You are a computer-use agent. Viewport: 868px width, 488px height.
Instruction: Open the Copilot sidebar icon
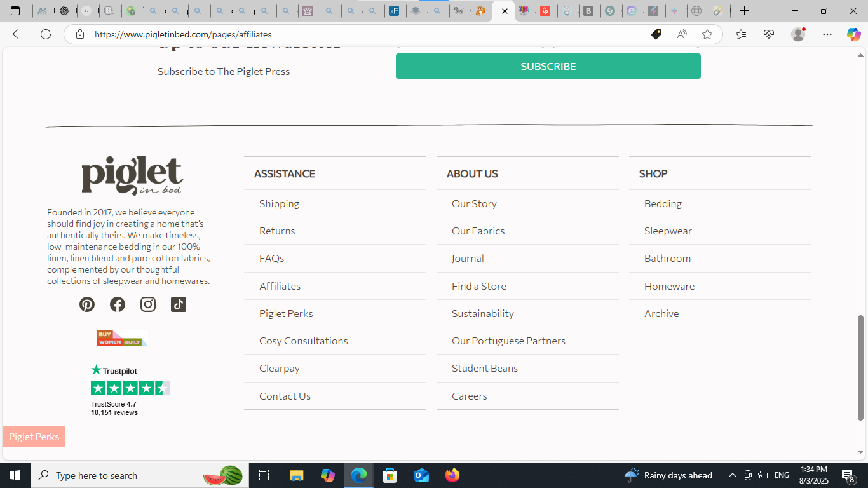[x=853, y=34]
